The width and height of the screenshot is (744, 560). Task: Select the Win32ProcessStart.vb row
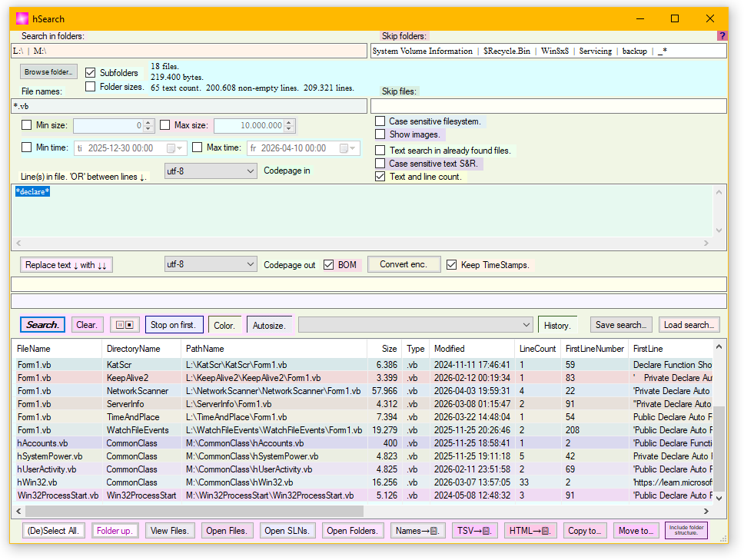click(363, 495)
